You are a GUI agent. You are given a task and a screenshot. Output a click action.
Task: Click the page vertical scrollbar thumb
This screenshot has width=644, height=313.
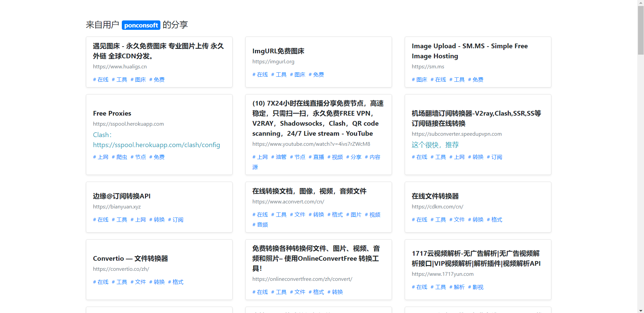[x=641, y=30]
